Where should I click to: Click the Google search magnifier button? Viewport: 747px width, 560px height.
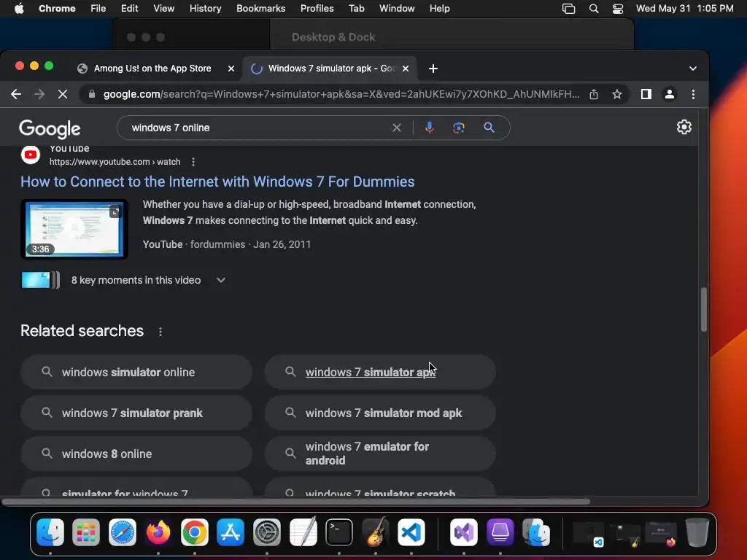point(489,128)
